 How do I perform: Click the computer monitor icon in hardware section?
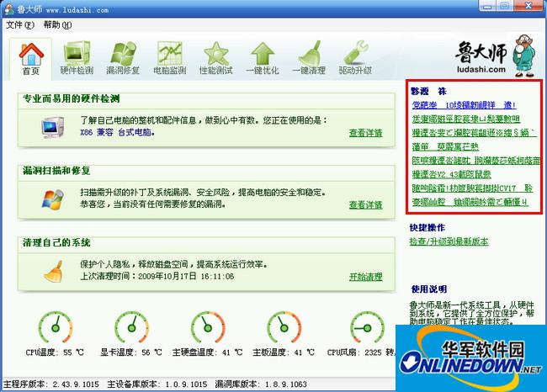tap(53, 128)
